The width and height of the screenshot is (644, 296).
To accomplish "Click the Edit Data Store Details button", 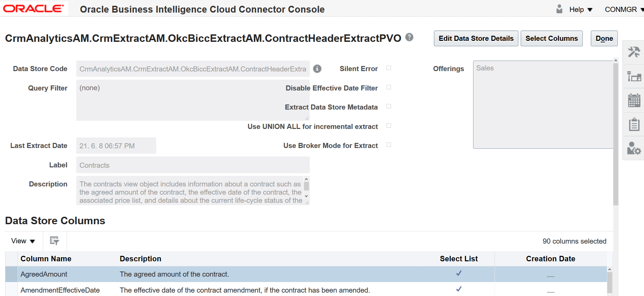I will [476, 38].
